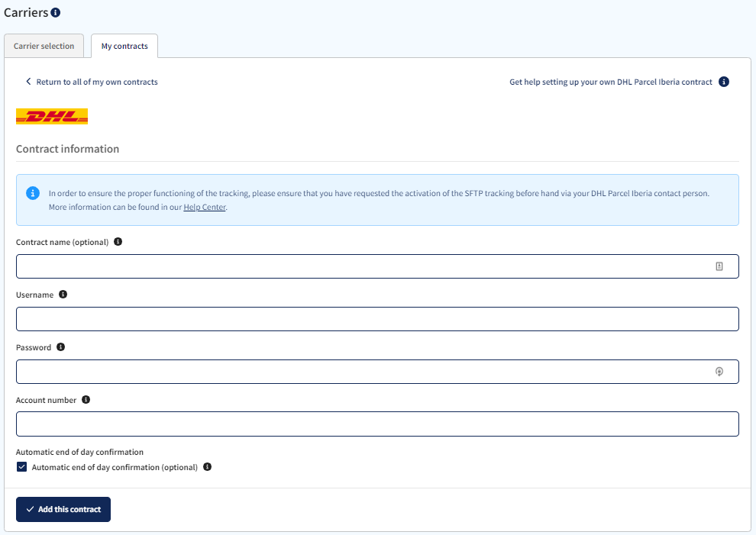Switch to the Carrier selection tab
Screen dimensions: 756x535
click(x=44, y=46)
